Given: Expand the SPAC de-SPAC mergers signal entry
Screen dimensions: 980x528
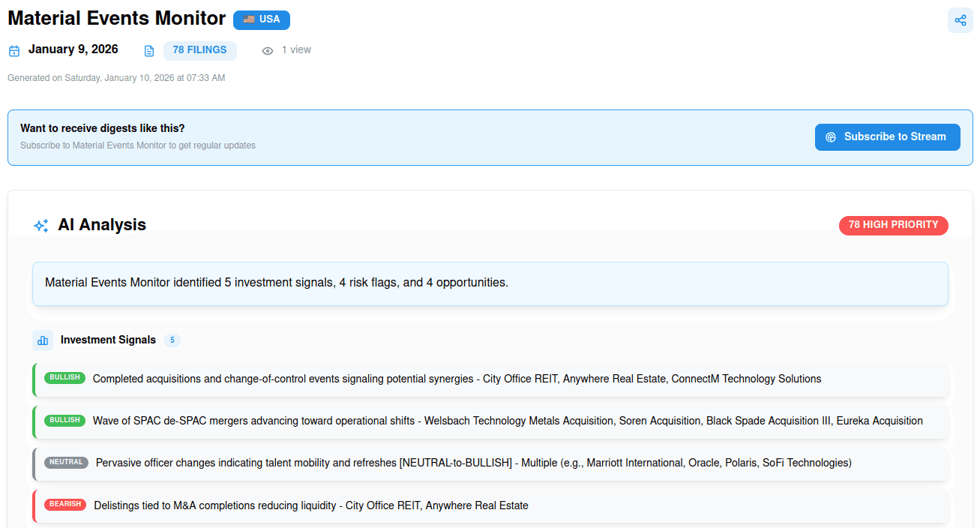Looking at the screenshot, I should pyautogui.click(x=490, y=421).
